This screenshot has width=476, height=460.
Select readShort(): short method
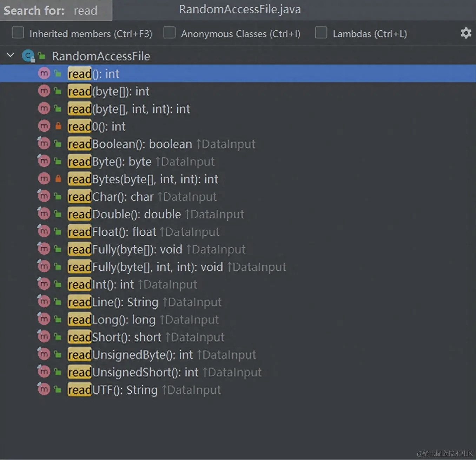point(114,337)
